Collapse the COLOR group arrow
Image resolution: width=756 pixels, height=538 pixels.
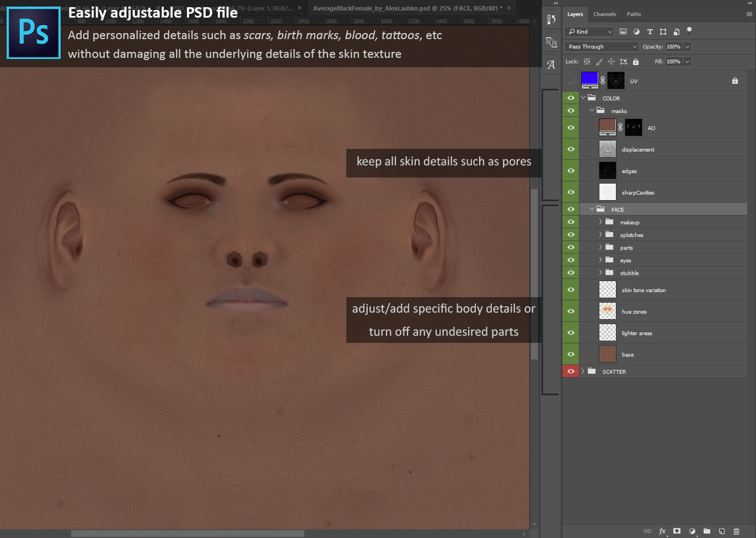tap(583, 98)
